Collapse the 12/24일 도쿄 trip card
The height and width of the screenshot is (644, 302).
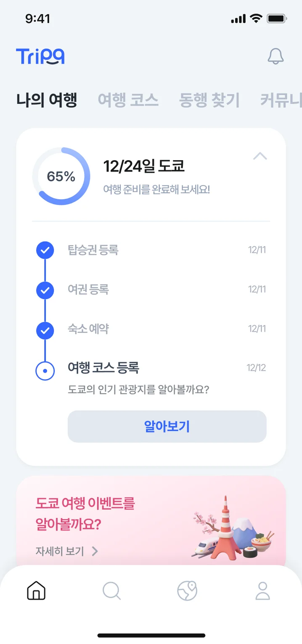coord(260,156)
